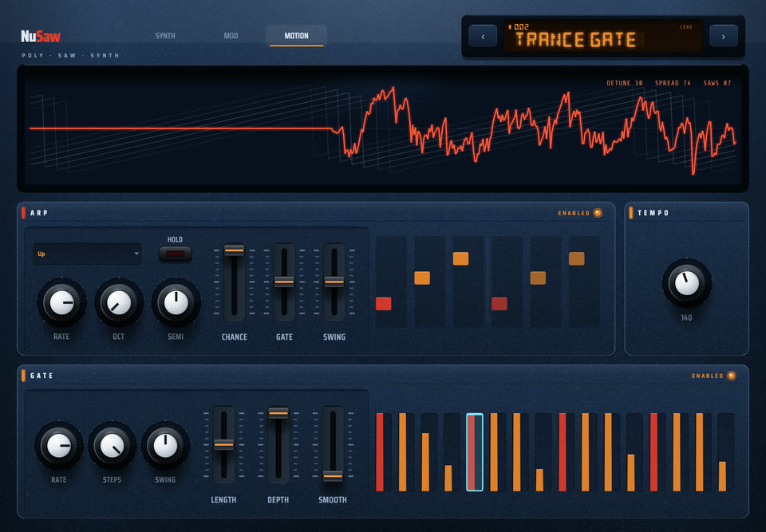Click the GATE RATE knob

(59, 446)
